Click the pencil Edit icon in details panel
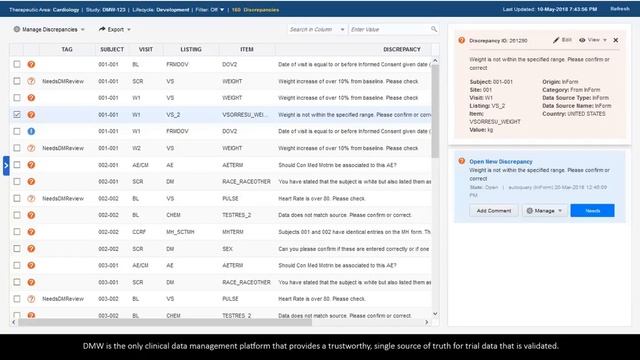Screen dimensions: 640x360 tap(556, 40)
